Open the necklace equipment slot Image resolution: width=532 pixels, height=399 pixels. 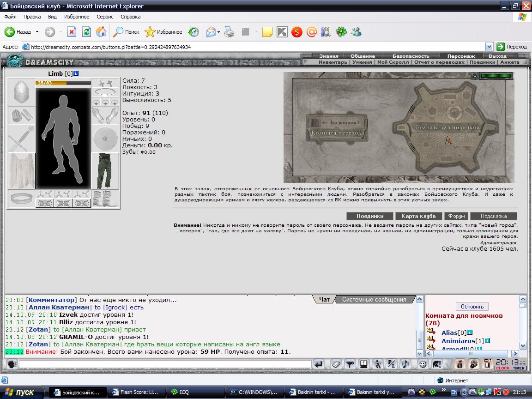105,92
